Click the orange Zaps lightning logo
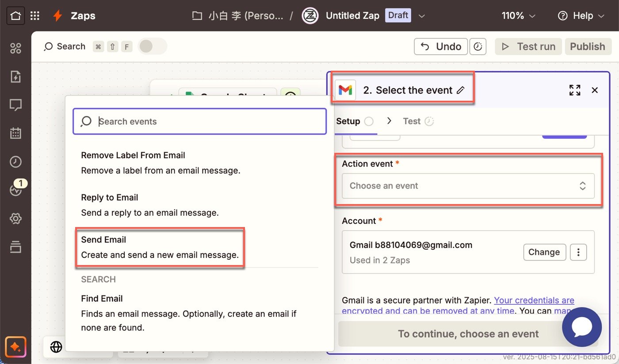619x364 pixels. [57, 16]
